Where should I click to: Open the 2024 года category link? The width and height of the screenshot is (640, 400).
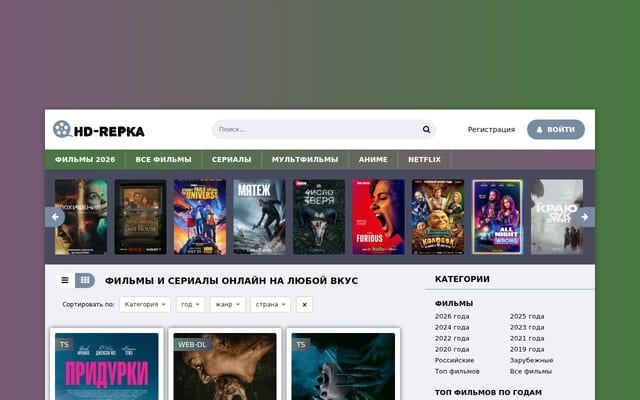[452, 327]
